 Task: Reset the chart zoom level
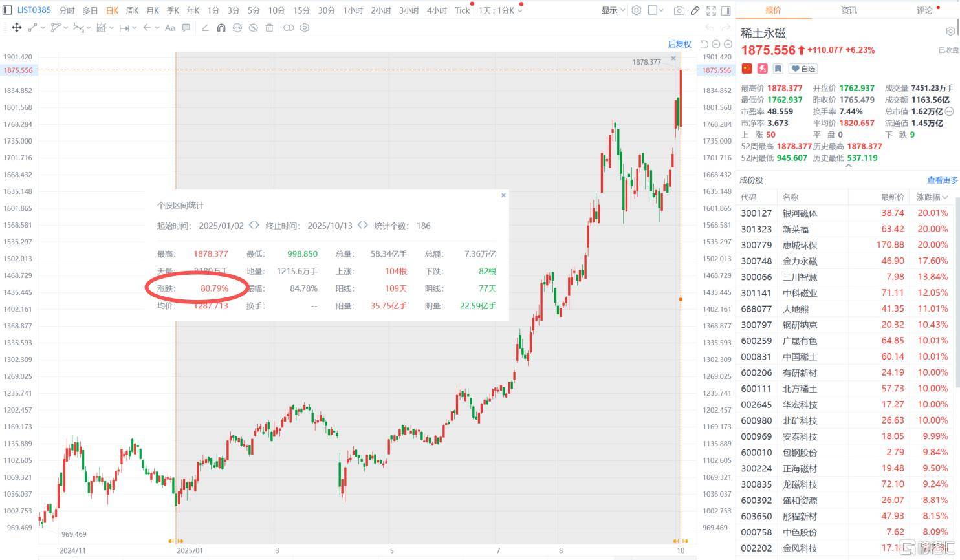pos(704,44)
